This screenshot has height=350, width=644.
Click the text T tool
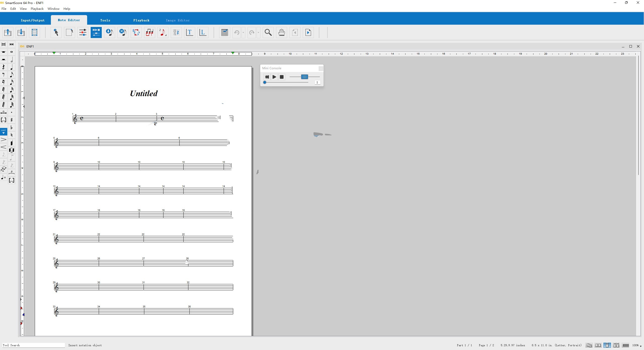pyautogui.click(x=190, y=32)
